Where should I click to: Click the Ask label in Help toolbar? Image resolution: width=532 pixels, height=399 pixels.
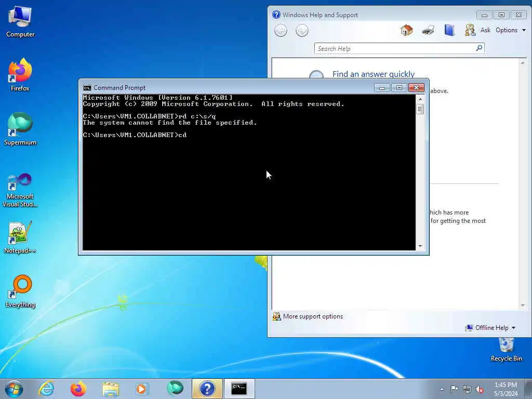pyautogui.click(x=485, y=30)
